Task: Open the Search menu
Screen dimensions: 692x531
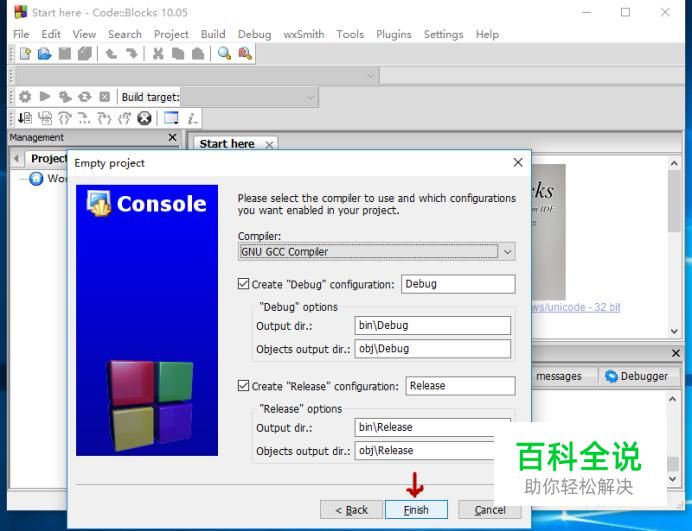Action: pos(125,34)
